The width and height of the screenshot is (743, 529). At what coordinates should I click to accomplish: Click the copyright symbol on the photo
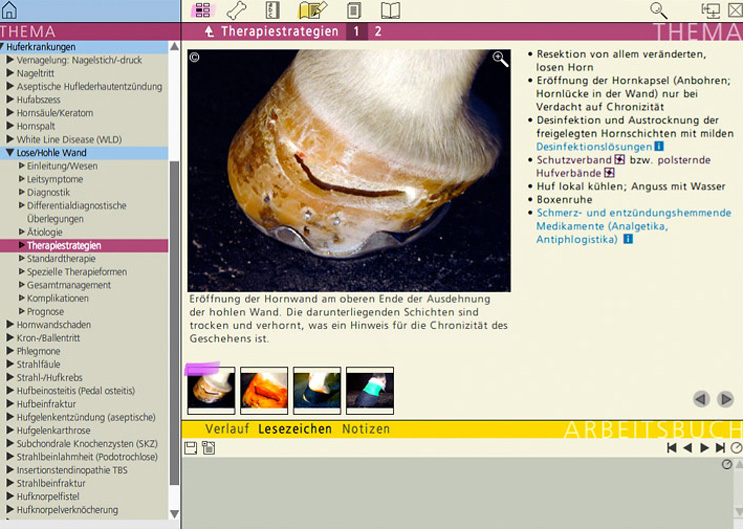194,57
